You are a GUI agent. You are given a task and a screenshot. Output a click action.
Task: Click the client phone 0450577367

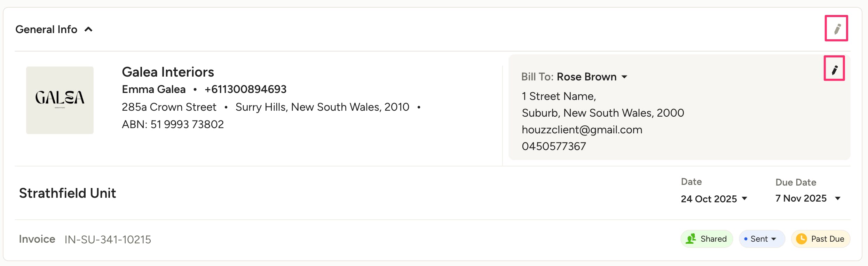554,146
